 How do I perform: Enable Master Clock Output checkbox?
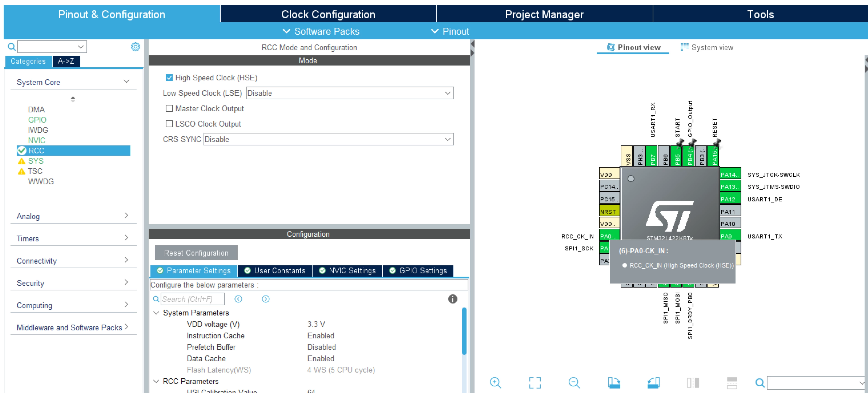(x=169, y=108)
